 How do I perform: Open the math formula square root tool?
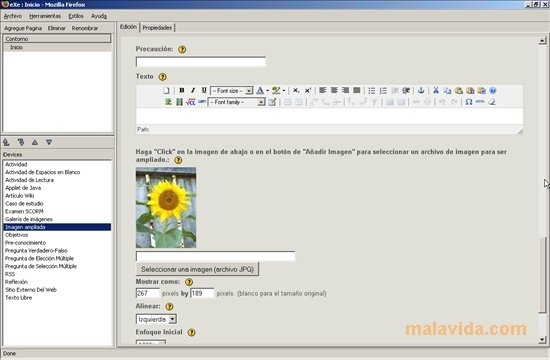click(x=190, y=102)
